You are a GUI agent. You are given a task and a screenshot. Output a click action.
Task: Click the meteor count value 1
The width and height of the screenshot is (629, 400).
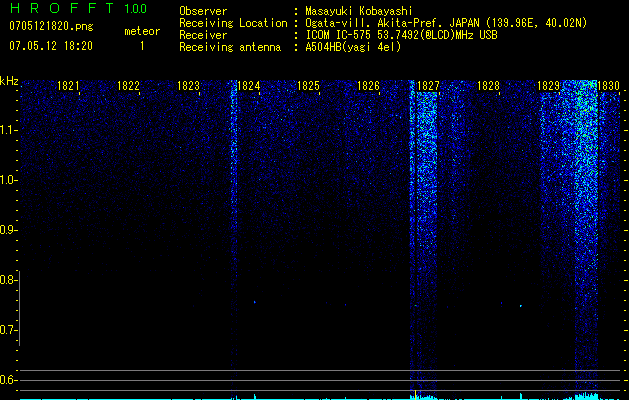click(142, 46)
